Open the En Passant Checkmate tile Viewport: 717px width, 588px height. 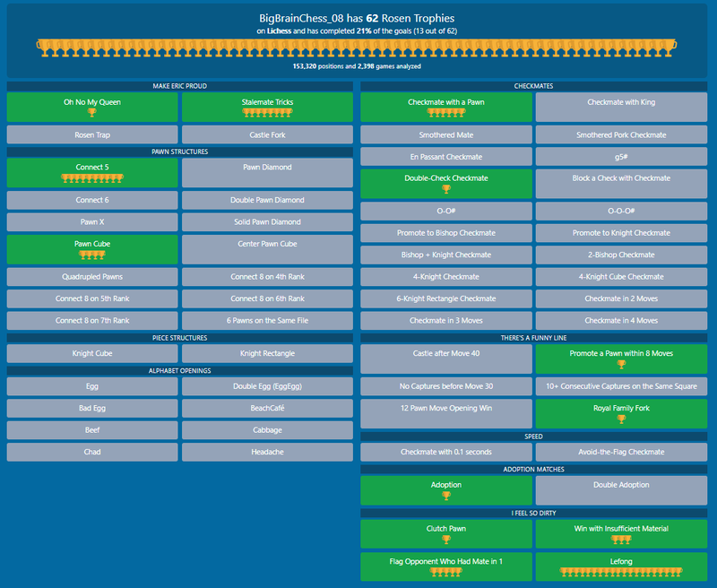(x=446, y=157)
